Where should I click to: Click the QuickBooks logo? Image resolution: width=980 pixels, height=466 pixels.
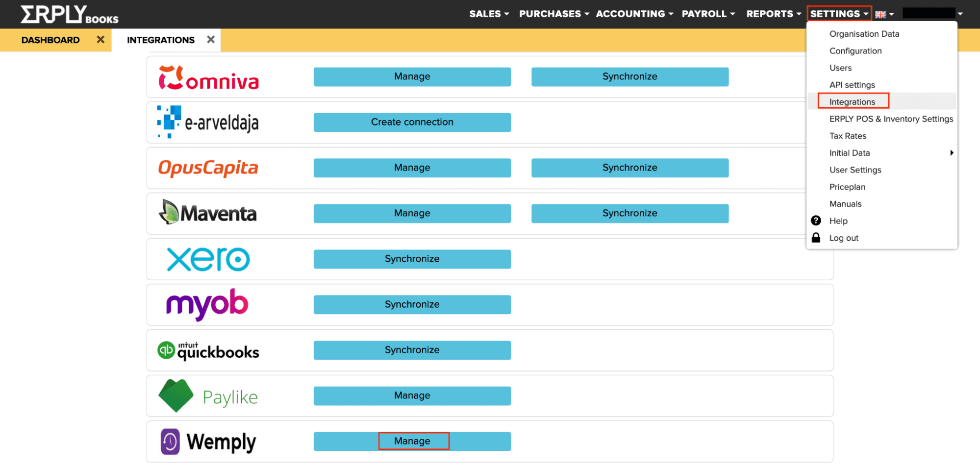pos(208,351)
